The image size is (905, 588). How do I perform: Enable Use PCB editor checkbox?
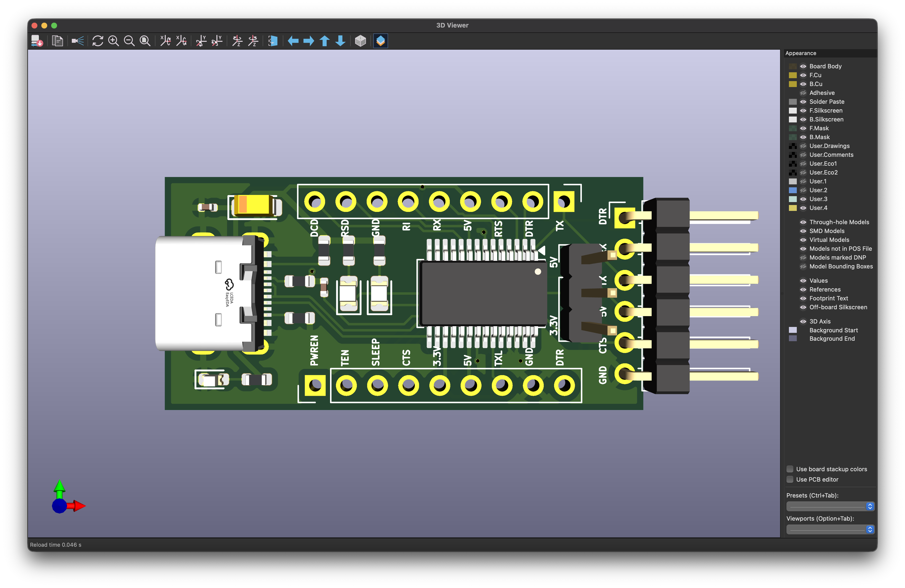[x=790, y=479]
